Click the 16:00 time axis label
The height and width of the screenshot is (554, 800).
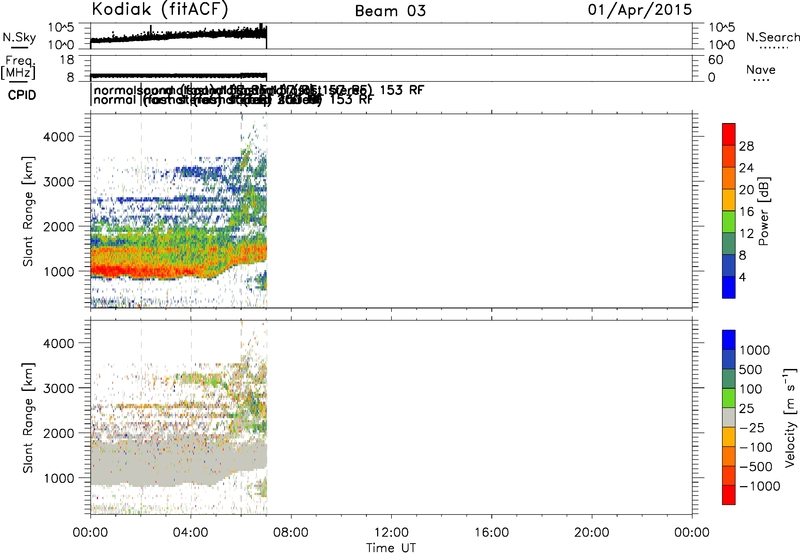click(x=491, y=533)
